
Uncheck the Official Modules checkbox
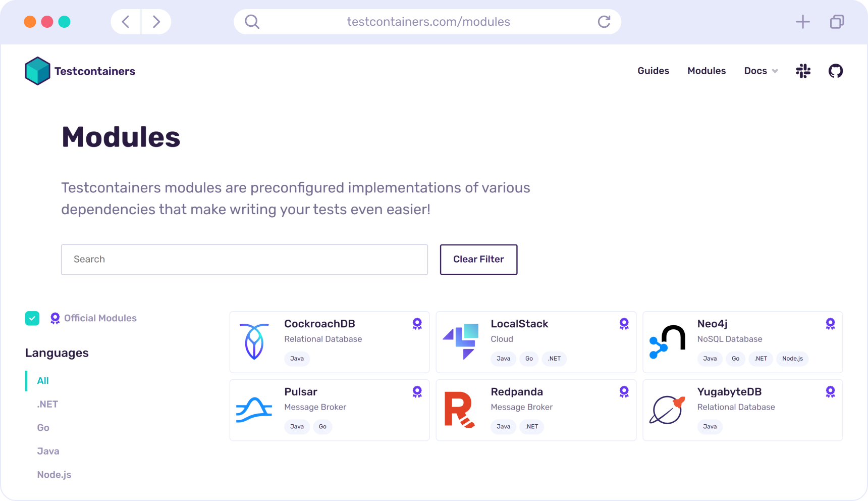click(x=32, y=318)
